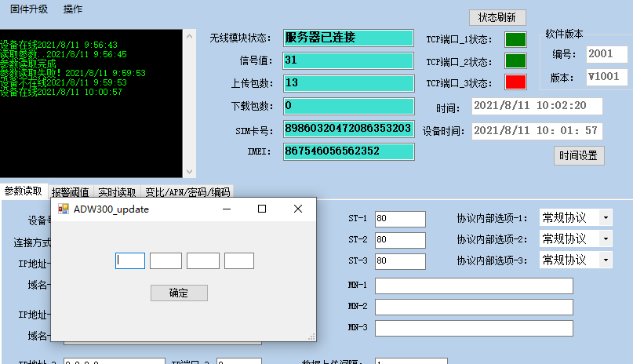Focus the first input box in the update dialog
Viewport: 633px width, 364px height.
[130, 260]
